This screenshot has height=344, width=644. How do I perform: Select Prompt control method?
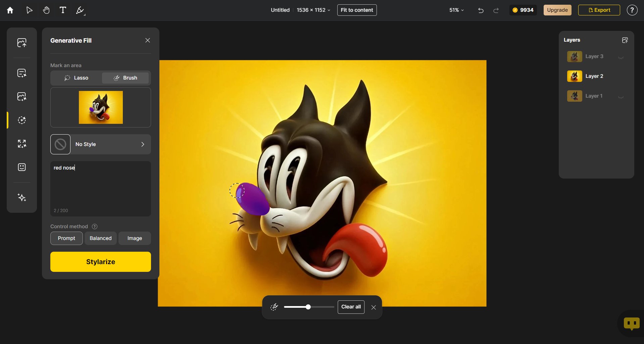tap(66, 238)
